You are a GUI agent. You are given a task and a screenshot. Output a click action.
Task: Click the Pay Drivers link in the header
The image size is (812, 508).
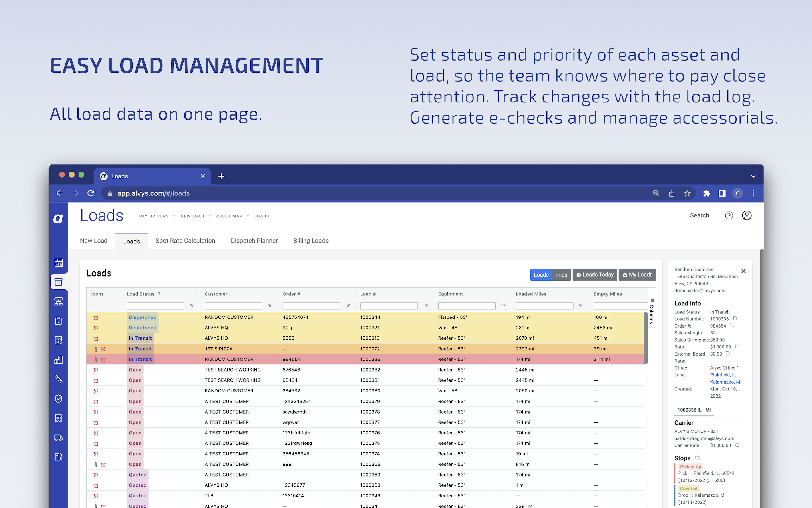click(x=154, y=216)
